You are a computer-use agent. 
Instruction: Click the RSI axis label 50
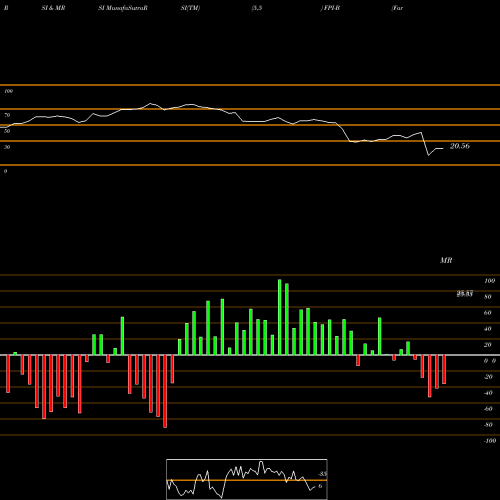pyautogui.click(x=7, y=131)
